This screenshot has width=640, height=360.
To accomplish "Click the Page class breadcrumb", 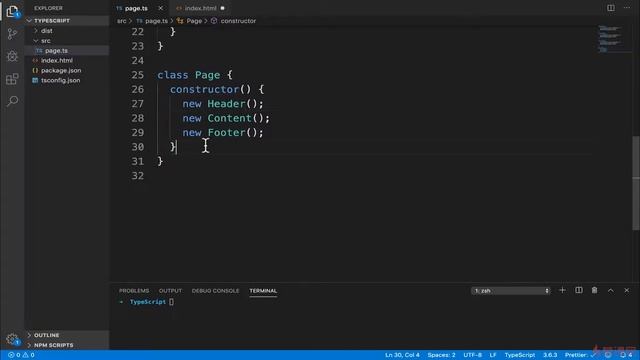I will coord(194,21).
